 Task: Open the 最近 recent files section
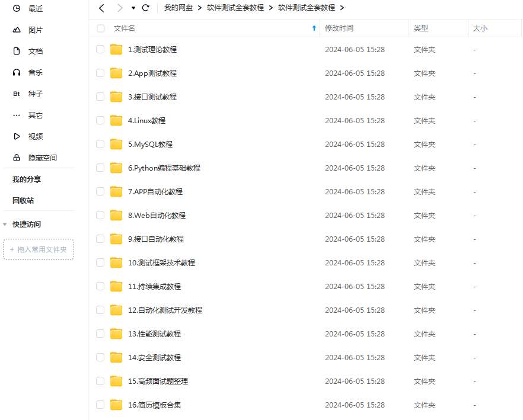pyautogui.click(x=28, y=8)
